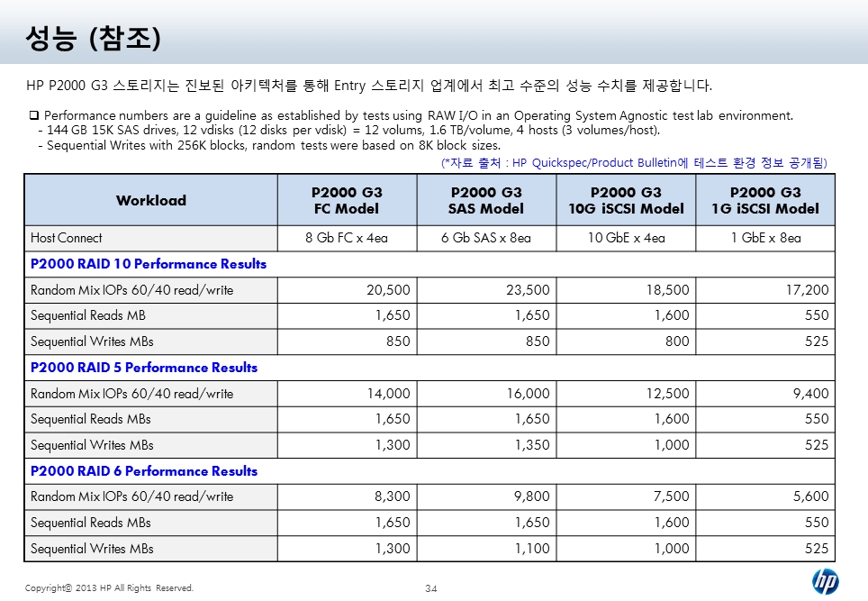The image size is (868, 601).
Task: Click the 5,600 IOPs value
Action: (811, 496)
